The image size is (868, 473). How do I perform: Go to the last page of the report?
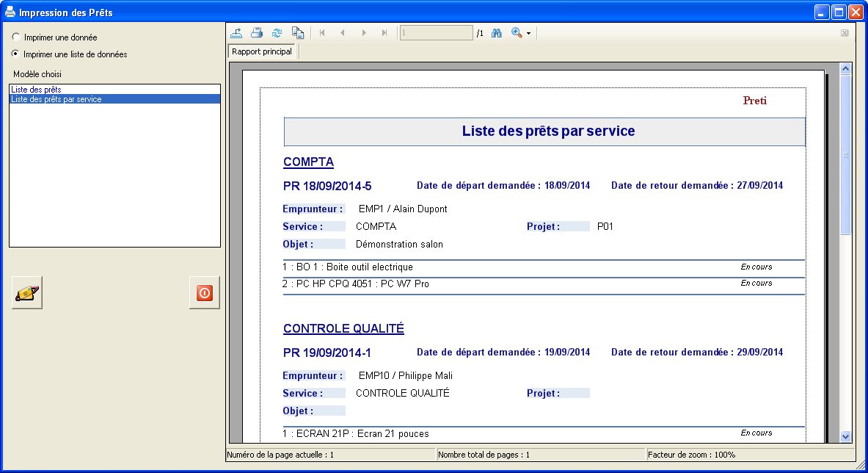(x=384, y=33)
